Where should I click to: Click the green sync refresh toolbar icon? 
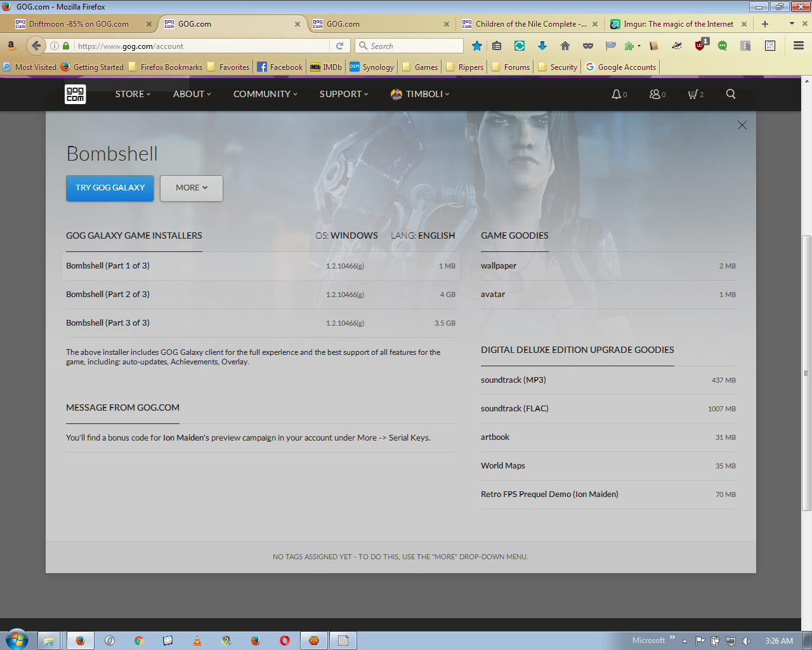point(520,46)
